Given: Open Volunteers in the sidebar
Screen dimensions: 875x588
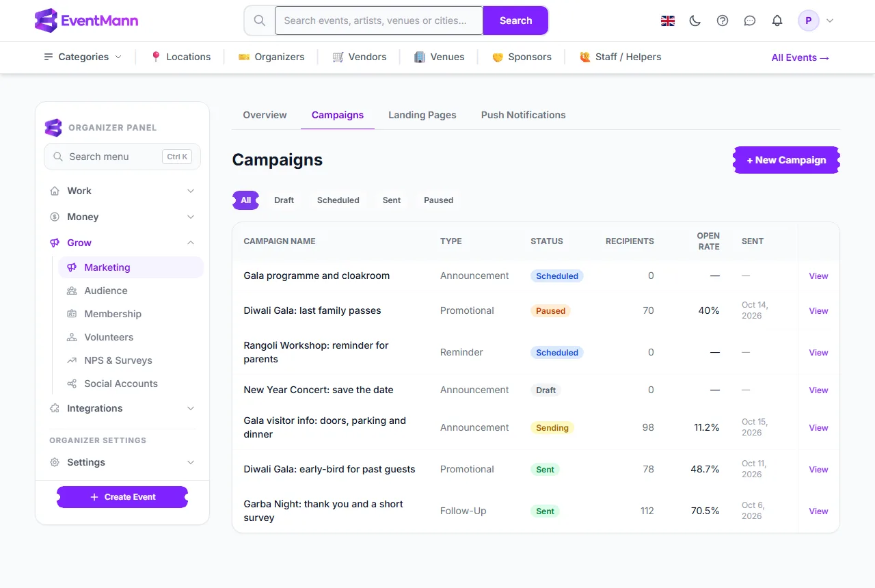Looking at the screenshot, I should [131, 337].
